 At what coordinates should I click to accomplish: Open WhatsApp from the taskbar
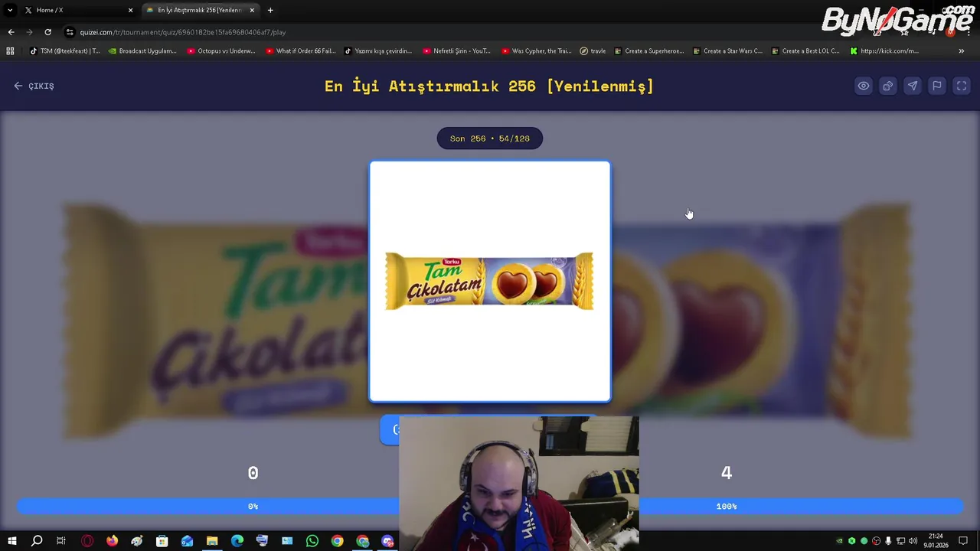tap(312, 541)
